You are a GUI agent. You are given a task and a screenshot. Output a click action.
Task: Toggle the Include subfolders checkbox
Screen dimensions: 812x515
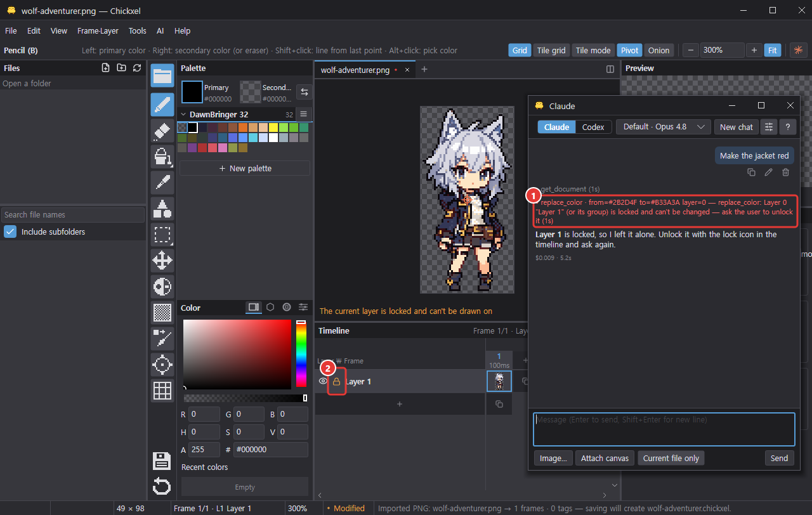point(10,231)
